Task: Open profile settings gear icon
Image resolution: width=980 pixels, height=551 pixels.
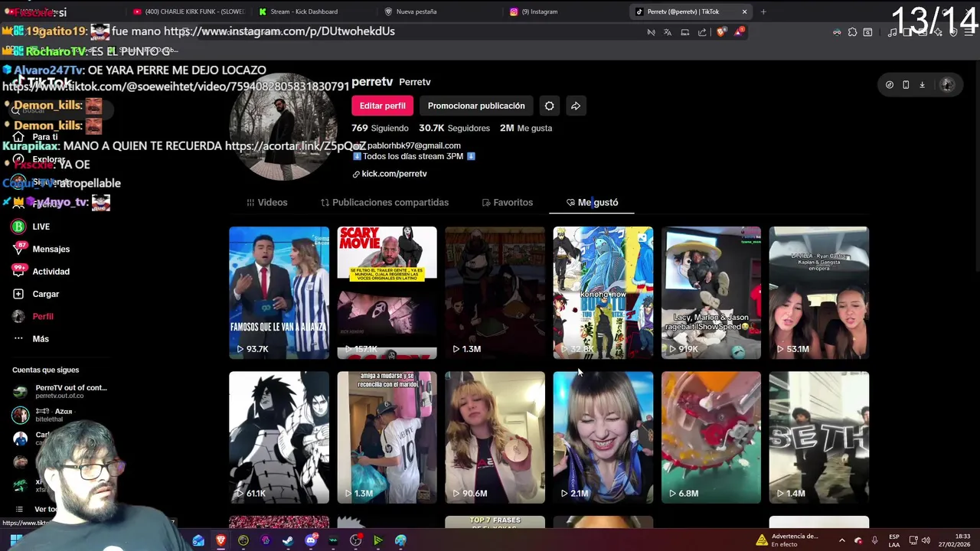Action: click(549, 106)
